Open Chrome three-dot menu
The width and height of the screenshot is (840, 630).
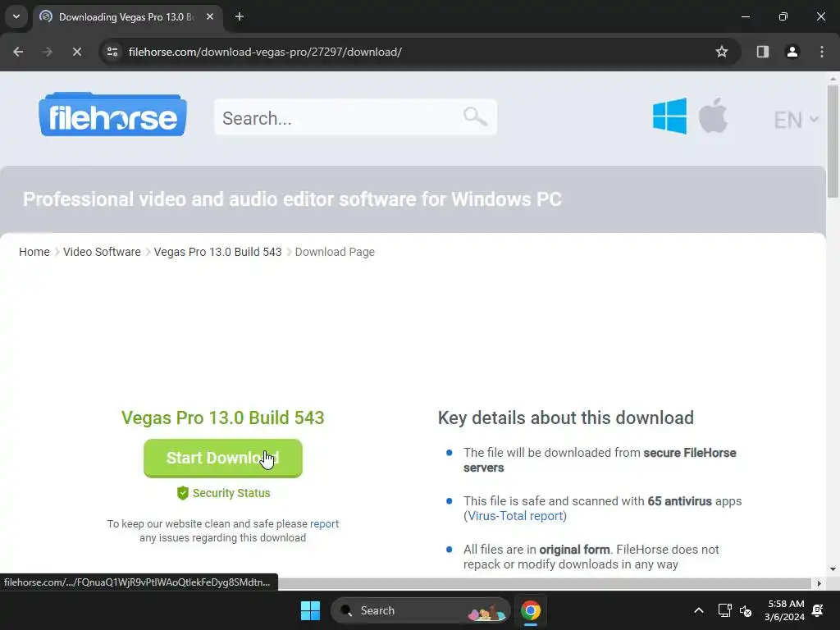(x=822, y=52)
